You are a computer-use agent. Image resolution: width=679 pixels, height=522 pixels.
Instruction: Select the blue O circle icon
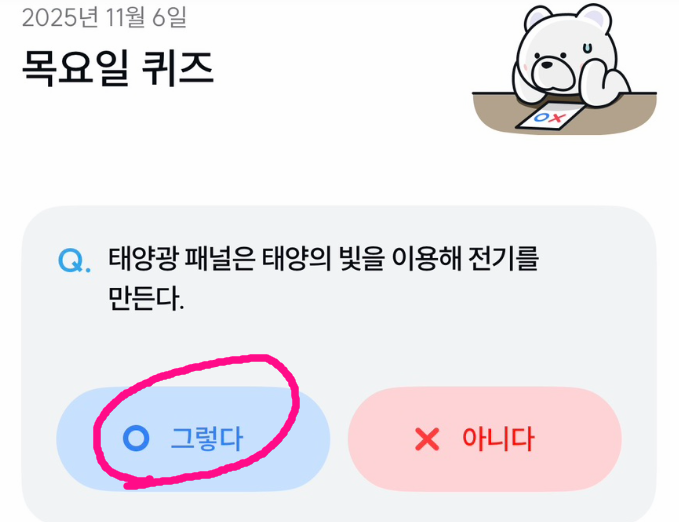pos(136,438)
